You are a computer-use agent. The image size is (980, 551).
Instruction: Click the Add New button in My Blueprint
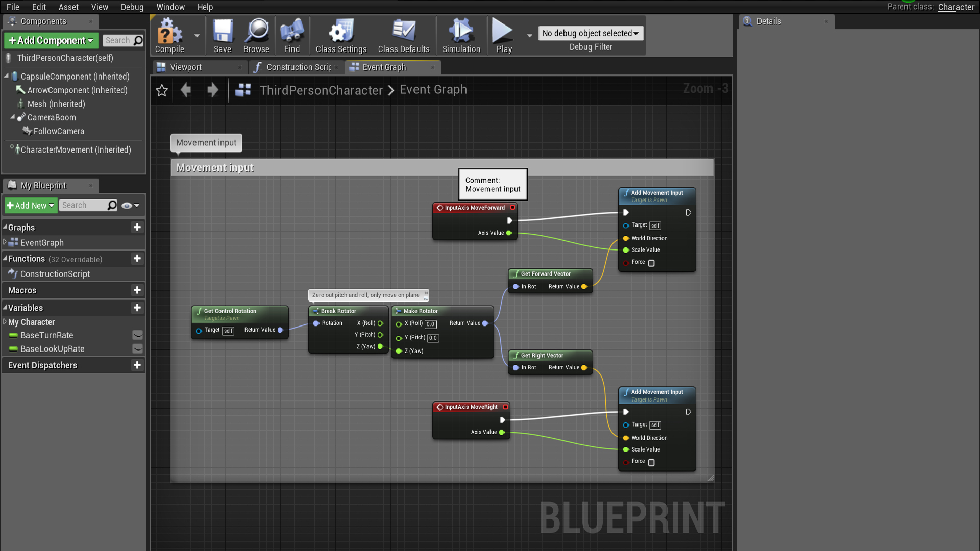point(30,205)
